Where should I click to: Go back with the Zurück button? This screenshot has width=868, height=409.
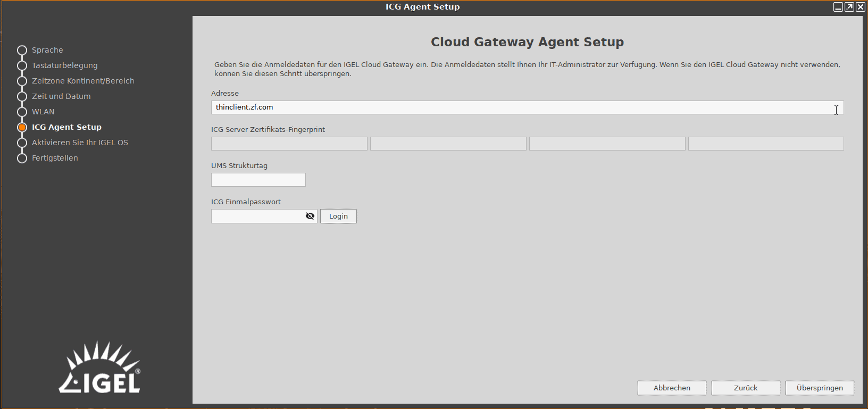tap(746, 388)
